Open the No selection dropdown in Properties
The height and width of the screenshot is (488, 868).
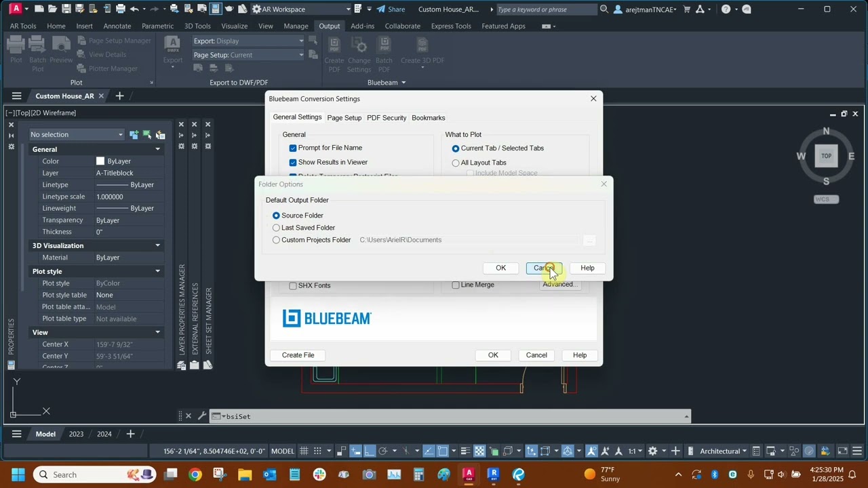77,135
